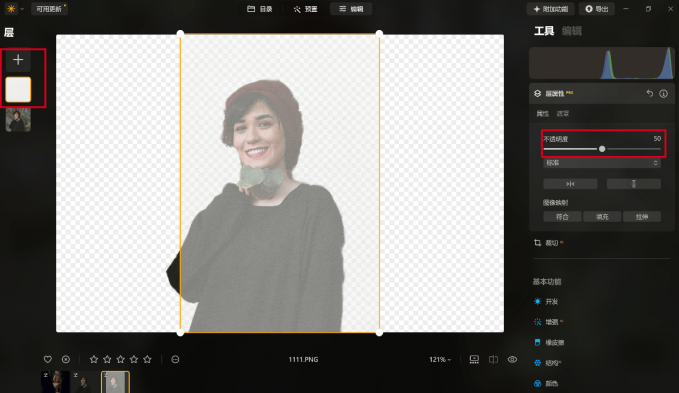Expand the chevron next to the sun logo
The width and height of the screenshot is (679, 393).
[22, 9]
